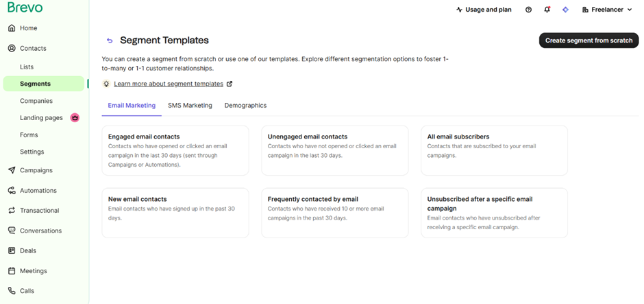Open Lists under Contacts
644x304 pixels.
coord(27,67)
